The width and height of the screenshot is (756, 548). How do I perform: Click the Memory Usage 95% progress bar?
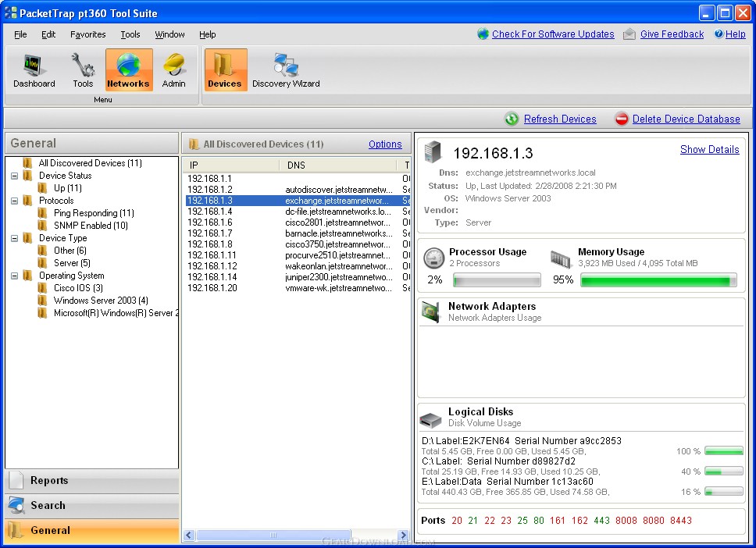(658, 280)
